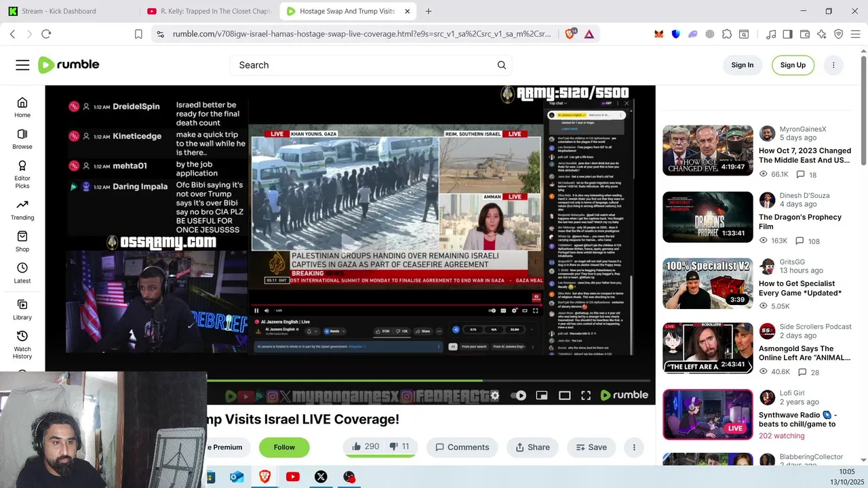Image resolution: width=868 pixels, height=488 pixels.
Task: Open MetaMask fox extension
Action: coord(658,34)
